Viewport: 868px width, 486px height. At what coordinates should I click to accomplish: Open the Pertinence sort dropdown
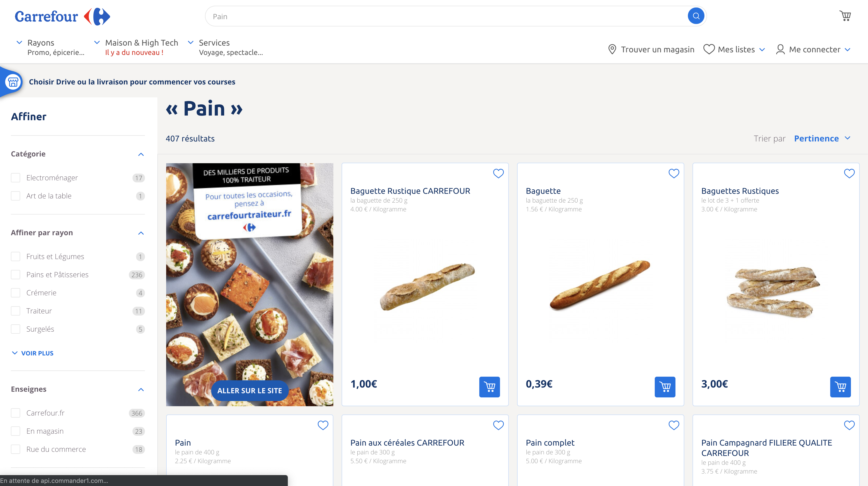[x=822, y=139]
